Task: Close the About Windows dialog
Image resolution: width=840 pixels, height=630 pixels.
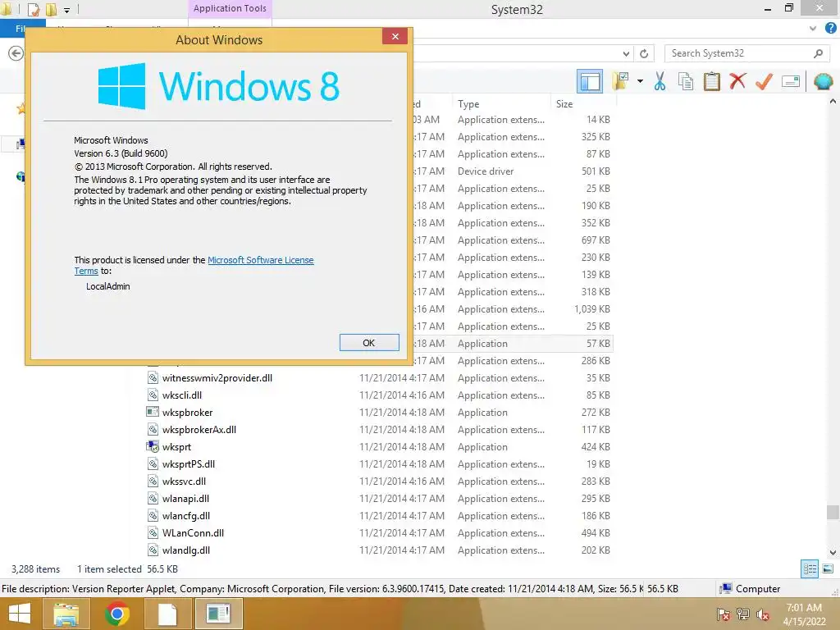Action: 395,36
